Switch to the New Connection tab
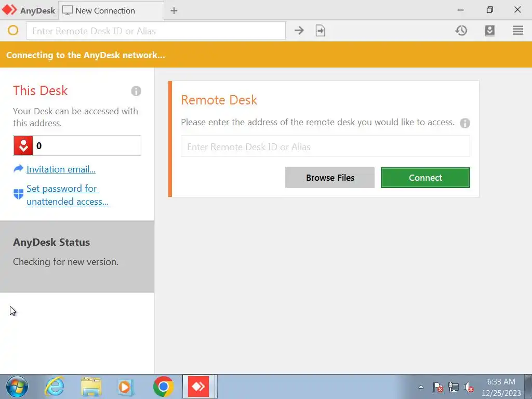This screenshot has width=532, height=399. 111,10
